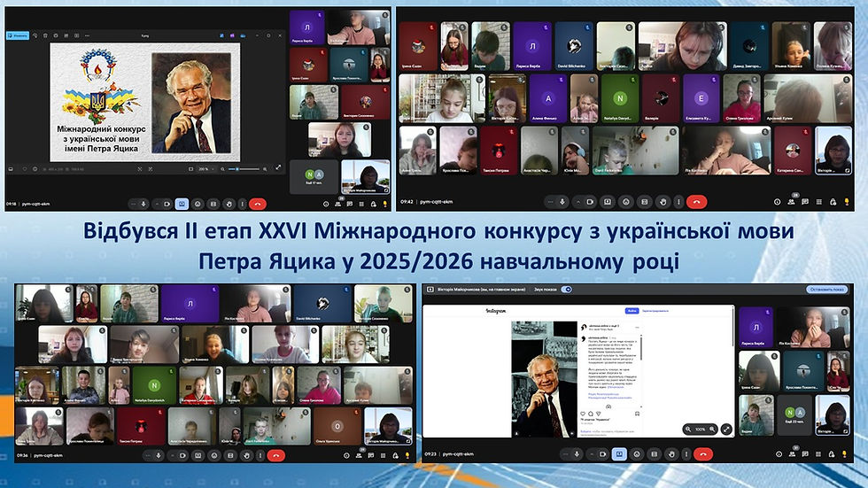Open the activities panel in the 09:18 meeting
868x488 pixels.
point(361,204)
